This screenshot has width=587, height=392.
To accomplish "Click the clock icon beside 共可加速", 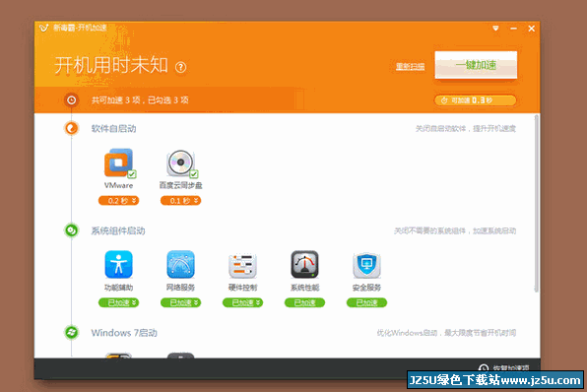I will pyautogui.click(x=72, y=99).
